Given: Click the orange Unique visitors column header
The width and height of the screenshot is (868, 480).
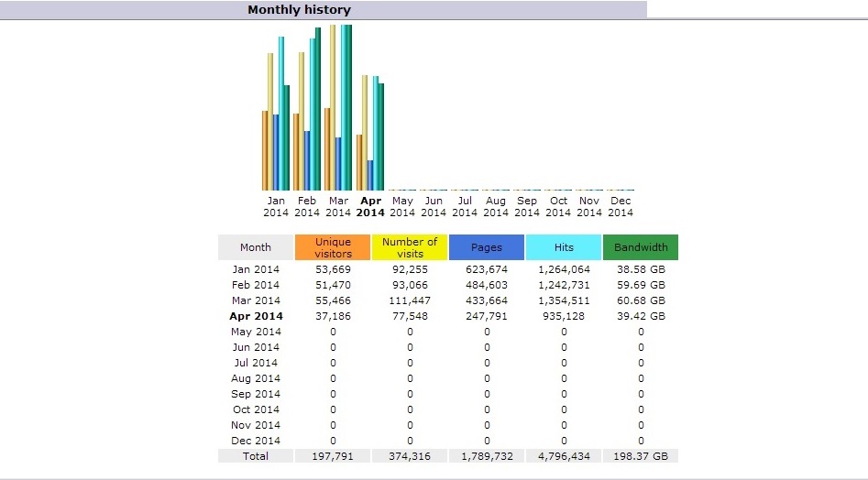Looking at the screenshot, I should 333,247.
